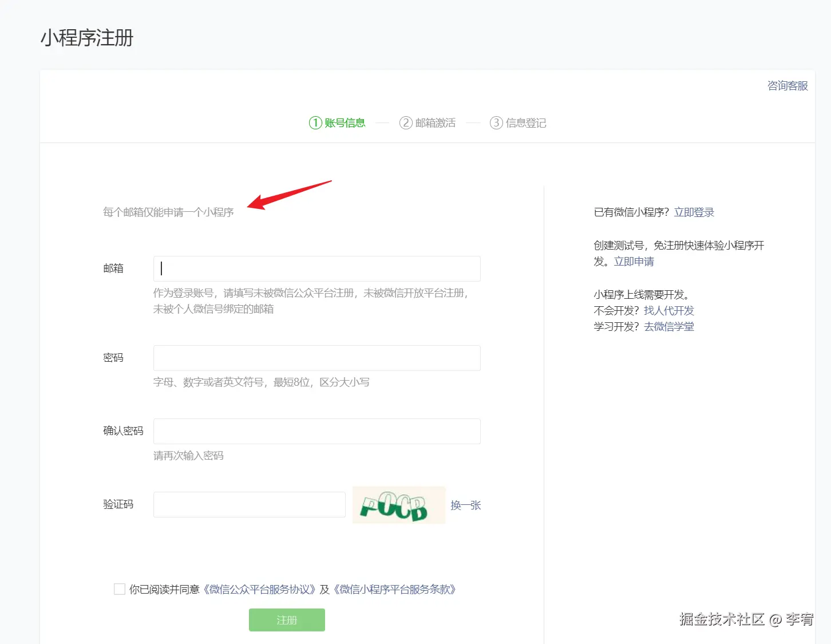Open the 找人代开发 link
Screen dimensions: 831x644
click(x=669, y=311)
